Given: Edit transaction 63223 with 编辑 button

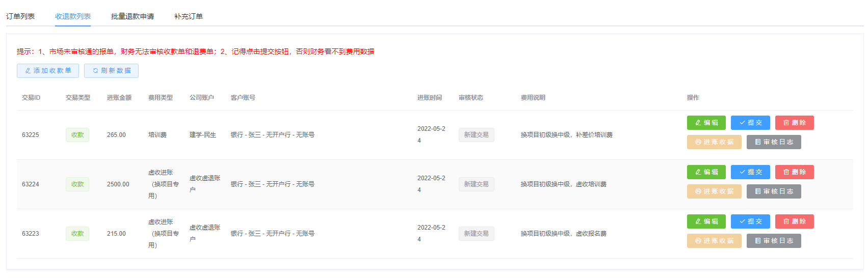Looking at the screenshot, I should [x=706, y=221].
